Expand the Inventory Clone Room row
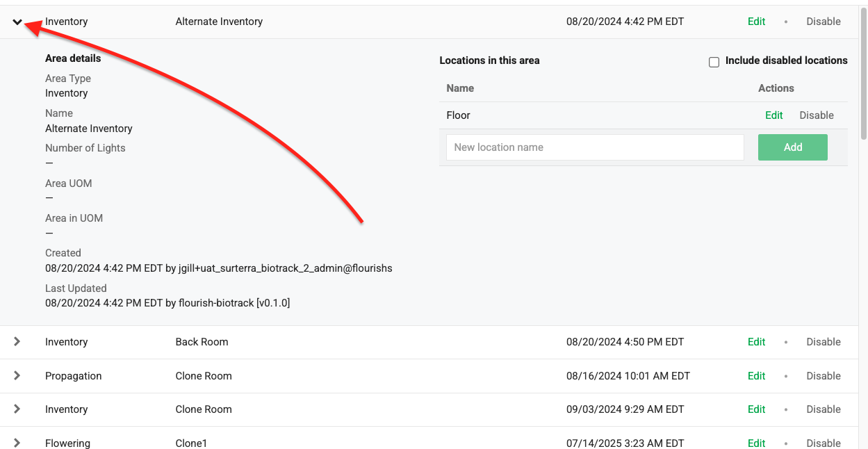The image size is (868, 449). (x=18, y=409)
